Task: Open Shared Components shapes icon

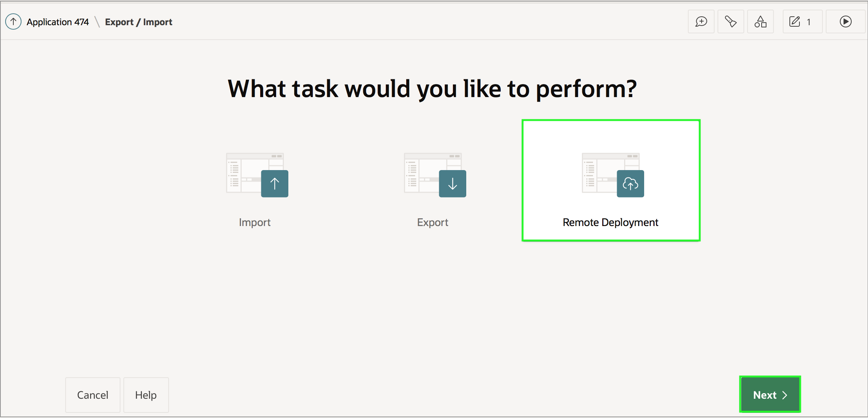Action: point(760,22)
